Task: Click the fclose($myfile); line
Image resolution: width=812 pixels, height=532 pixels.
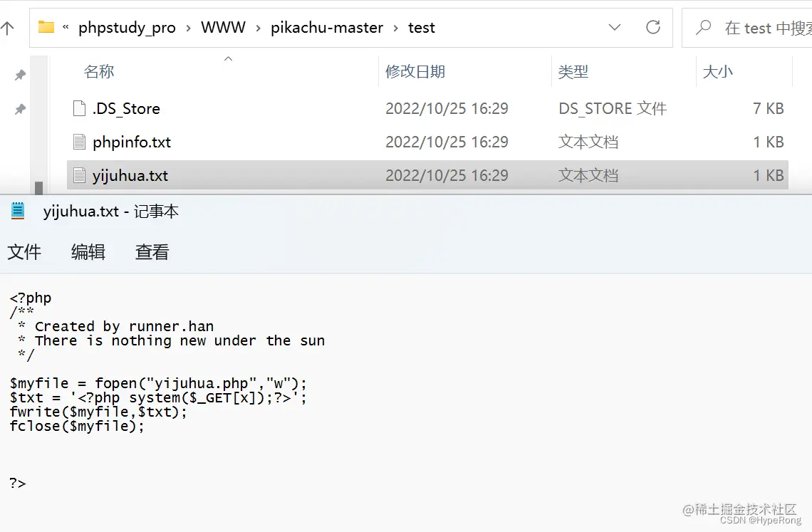Action: (77, 427)
